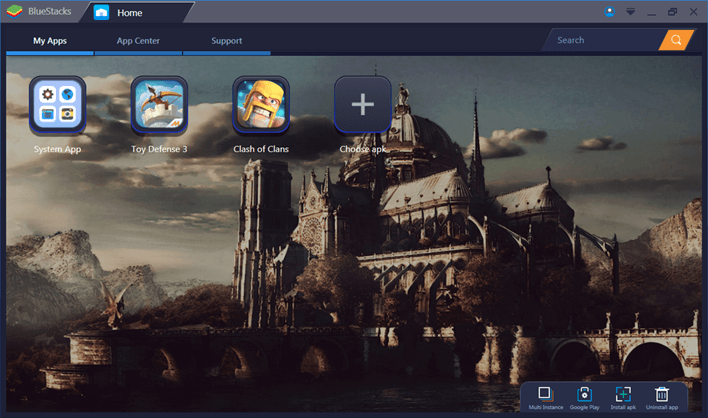Restore down the BlueStacks window

[672, 12]
